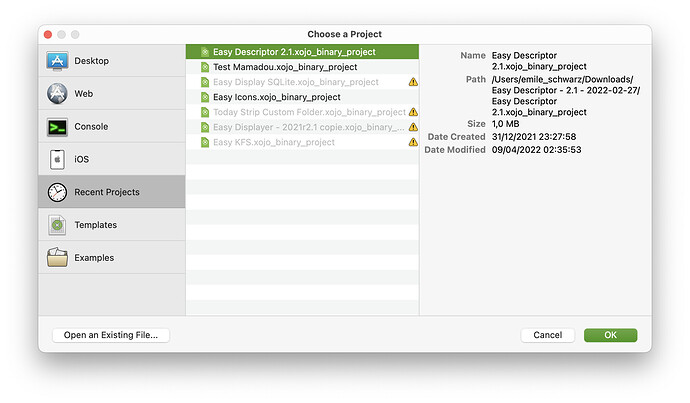
Task: Click warning icon next to Easy KFS project
Action: tap(413, 142)
